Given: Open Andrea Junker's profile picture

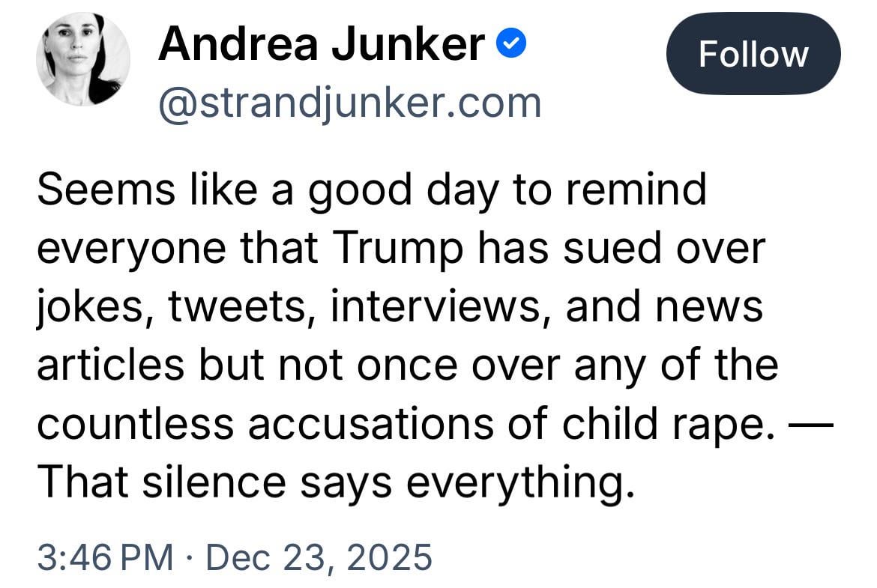Looking at the screenshot, I should click(82, 60).
